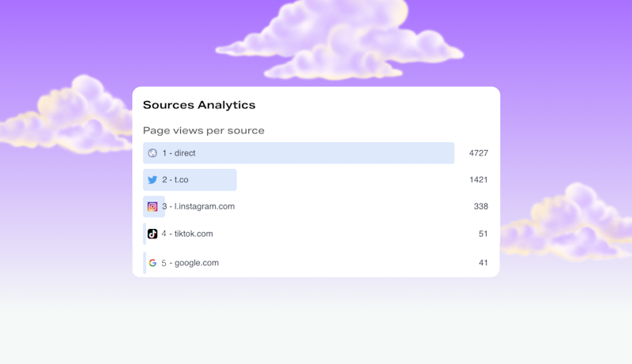This screenshot has width=632, height=364.
Task: Click the 1421 page views count
Action: (x=479, y=179)
